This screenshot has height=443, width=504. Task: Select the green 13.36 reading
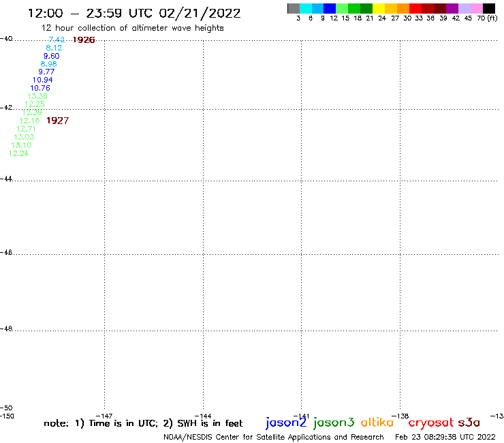(37, 96)
